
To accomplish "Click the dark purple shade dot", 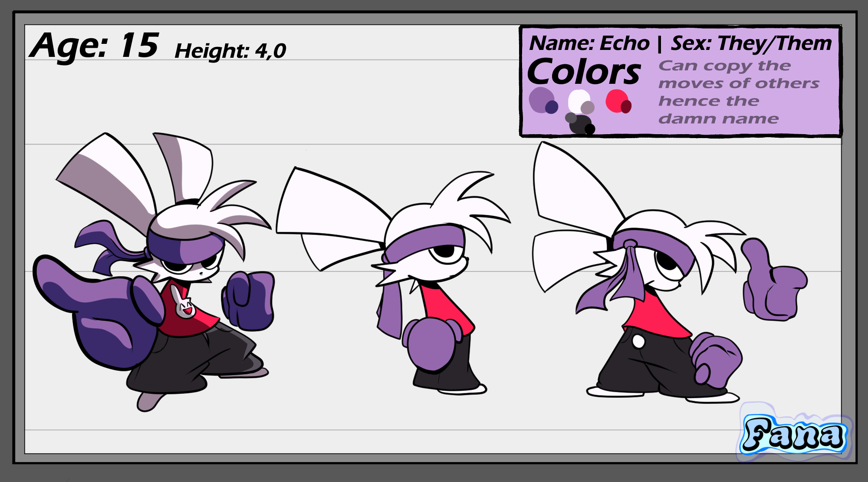I will (x=552, y=107).
